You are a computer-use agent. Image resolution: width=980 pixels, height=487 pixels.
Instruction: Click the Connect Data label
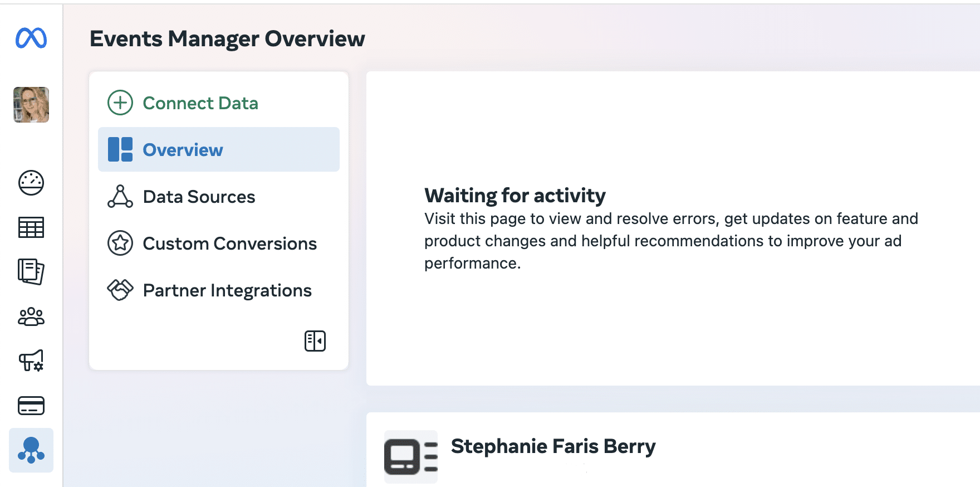tap(200, 103)
